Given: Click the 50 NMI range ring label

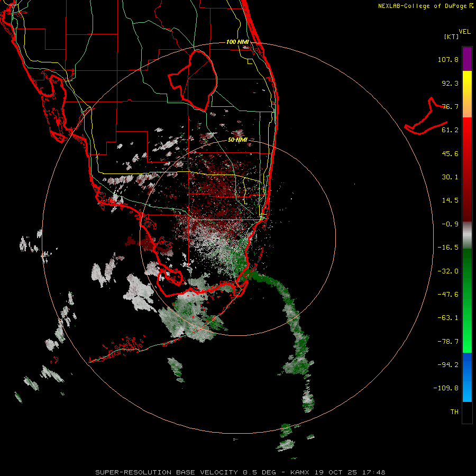Looking at the screenshot, I should [x=237, y=140].
